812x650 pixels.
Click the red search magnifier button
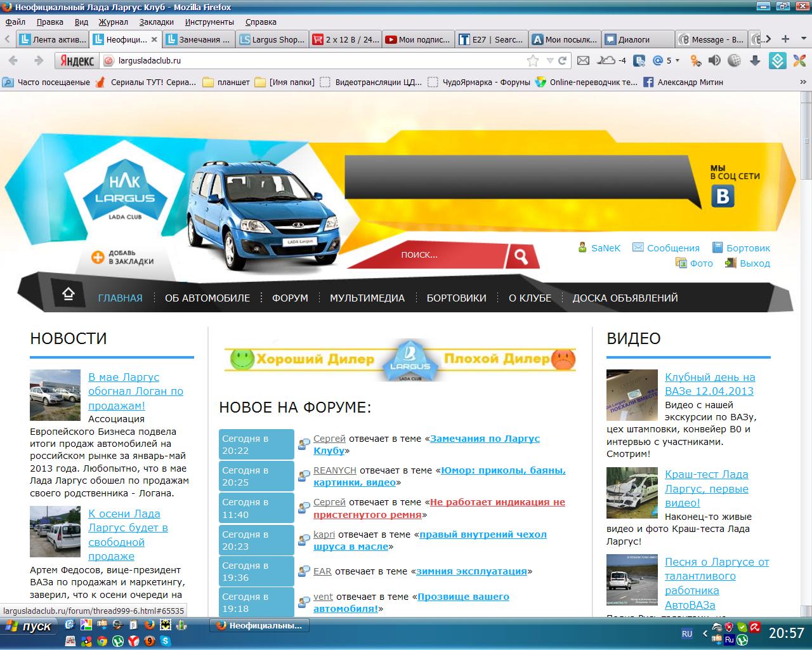click(x=521, y=256)
